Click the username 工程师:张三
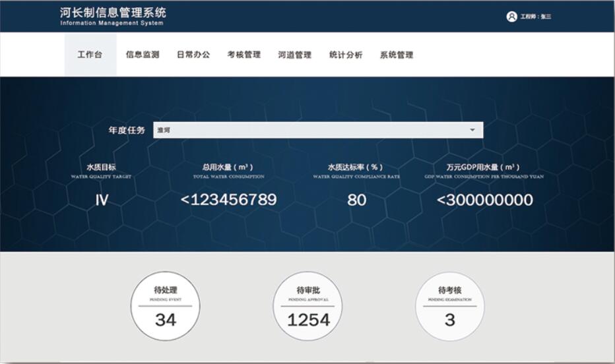 coord(535,16)
